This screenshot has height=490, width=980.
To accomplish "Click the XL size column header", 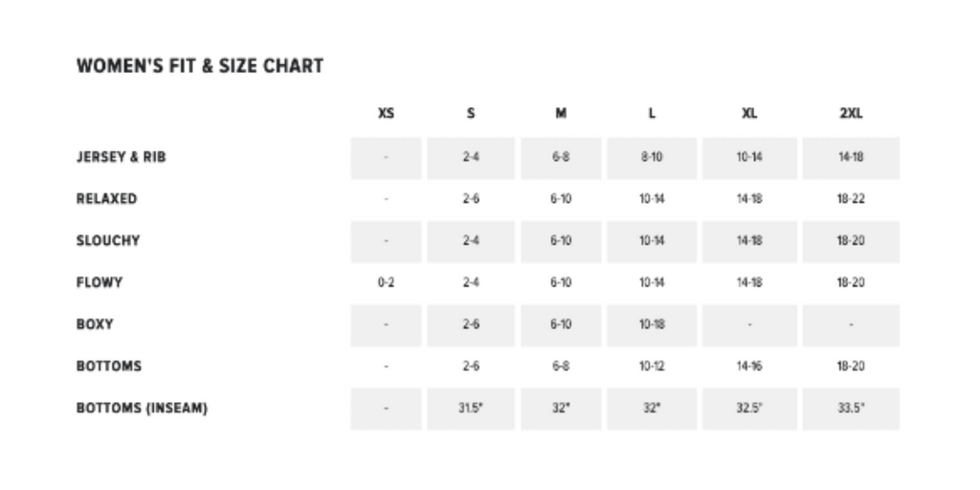I will [749, 113].
